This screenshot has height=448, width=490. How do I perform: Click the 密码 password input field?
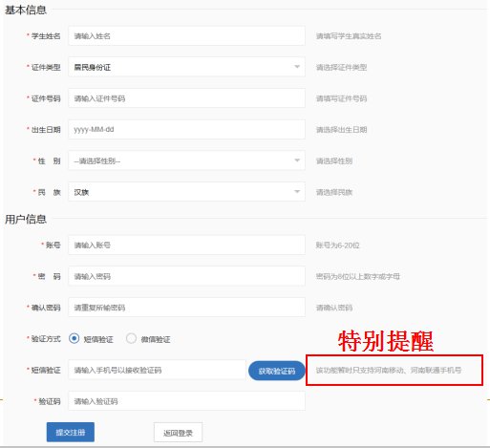[x=186, y=276]
